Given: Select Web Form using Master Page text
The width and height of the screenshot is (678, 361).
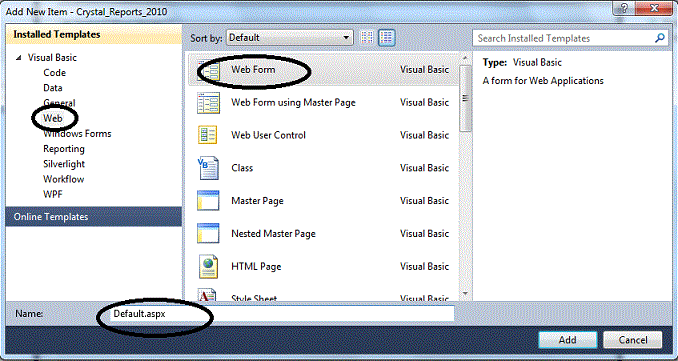Looking at the screenshot, I should click(x=293, y=102).
